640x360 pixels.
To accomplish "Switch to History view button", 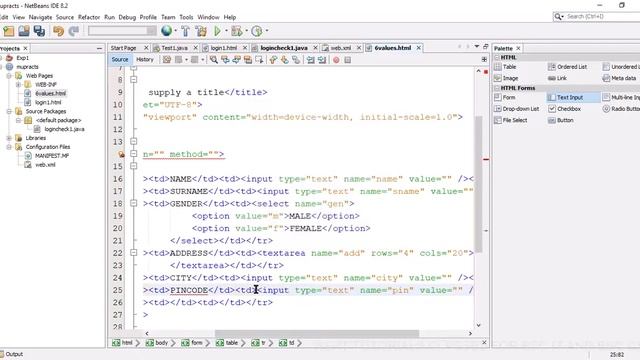I will [145, 60].
